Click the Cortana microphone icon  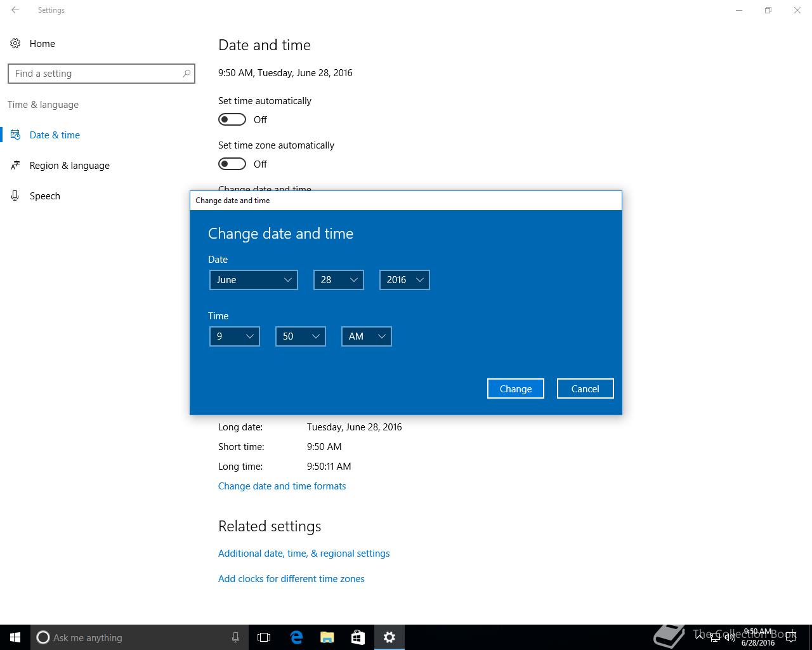[x=235, y=637]
